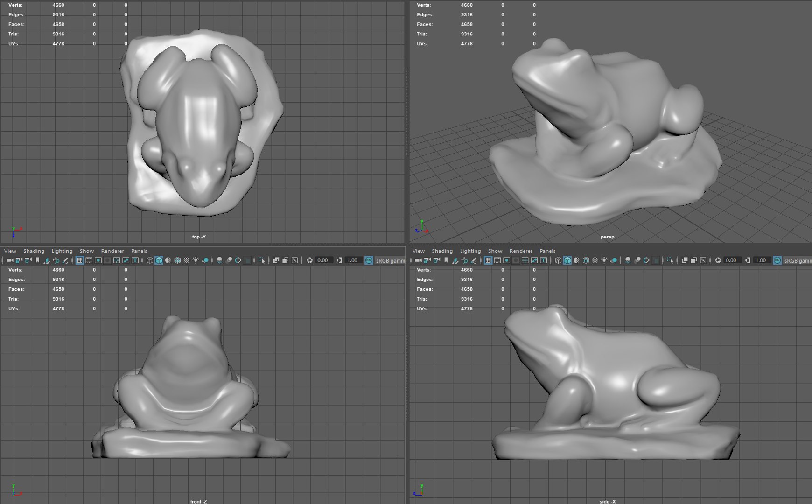Select Wireframe shading in side panel toolbar
This screenshot has height=504, width=812.
[x=558, y=260]
